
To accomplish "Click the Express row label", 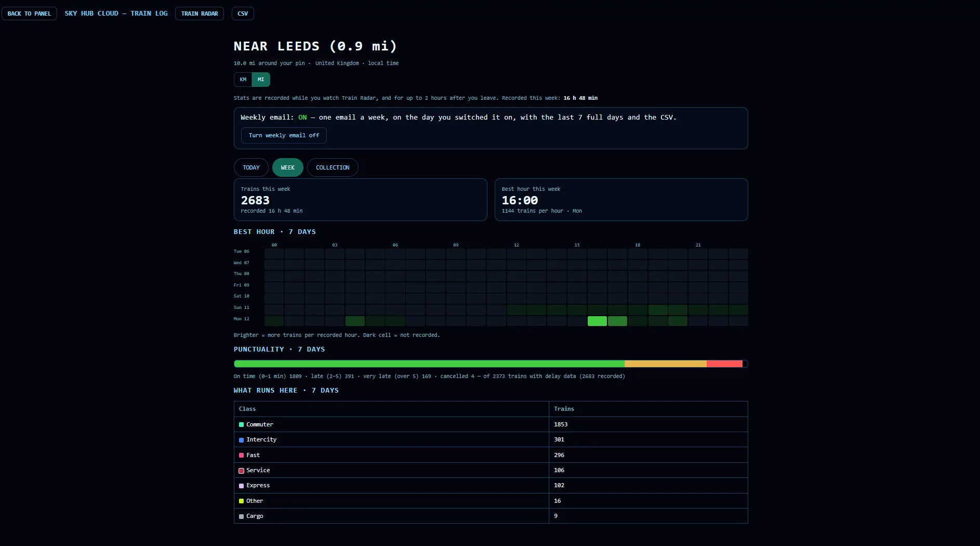I will [258, 486].
